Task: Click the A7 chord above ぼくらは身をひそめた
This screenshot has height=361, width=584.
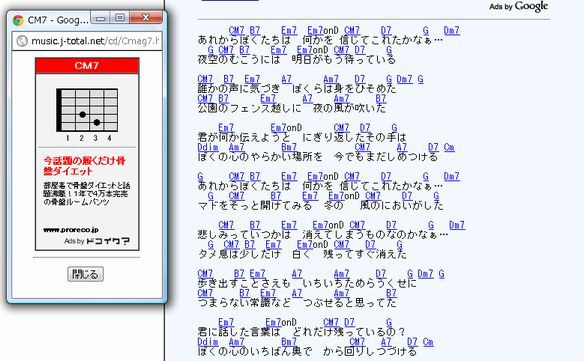Action: pos(286,79)
